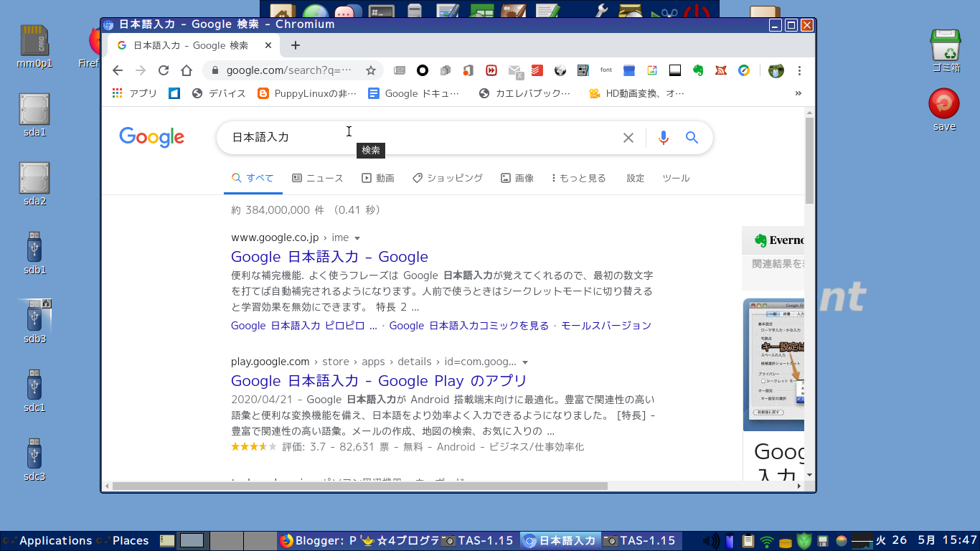
Task: Go to the browser home page
Action: (x=187, y=70)
